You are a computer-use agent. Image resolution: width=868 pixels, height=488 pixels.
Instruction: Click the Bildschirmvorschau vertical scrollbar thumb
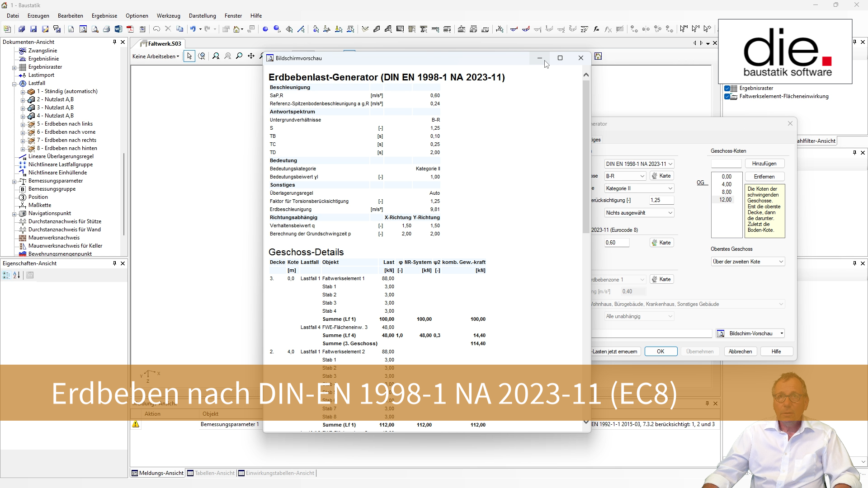coord(586,156)
